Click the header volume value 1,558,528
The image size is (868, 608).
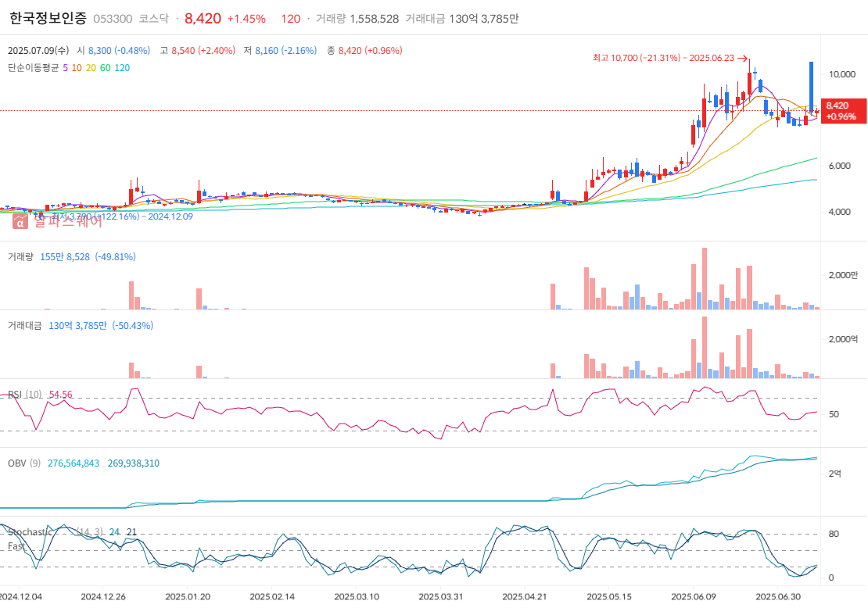click(x=375, y=19)
